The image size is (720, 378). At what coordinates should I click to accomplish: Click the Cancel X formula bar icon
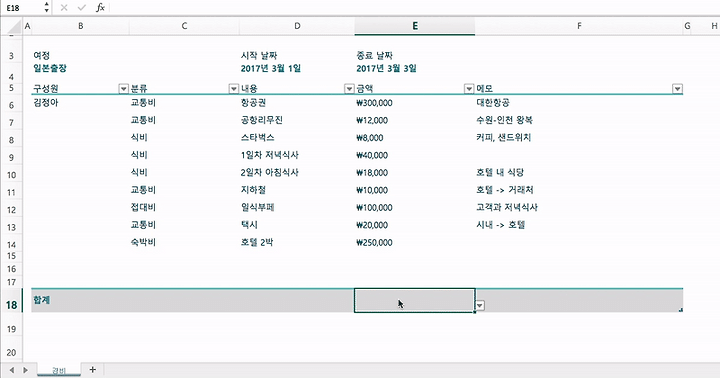[x=64, y=7]
